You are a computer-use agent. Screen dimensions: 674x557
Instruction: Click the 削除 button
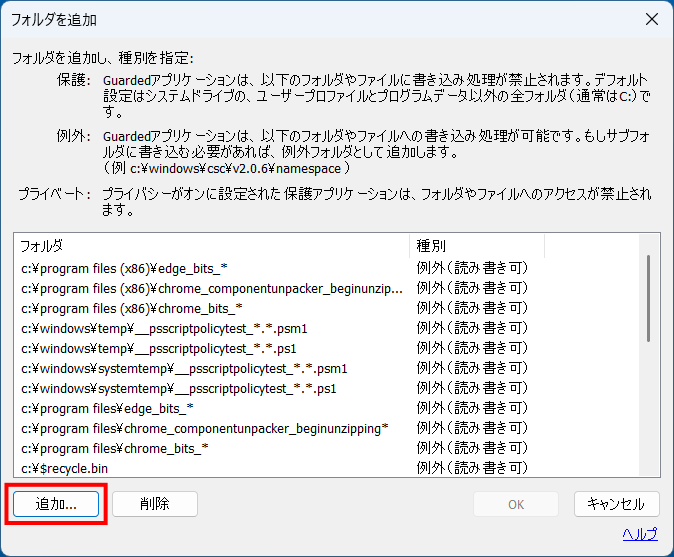point(154,504)
